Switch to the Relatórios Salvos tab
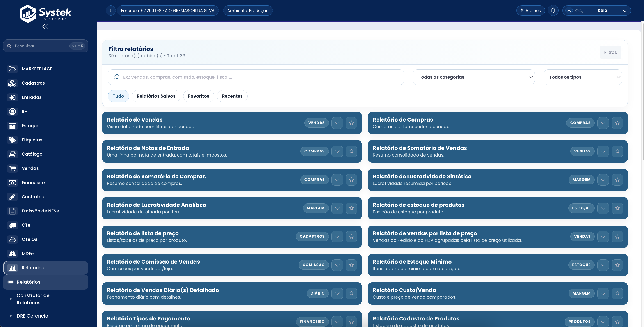 [156, 96]
